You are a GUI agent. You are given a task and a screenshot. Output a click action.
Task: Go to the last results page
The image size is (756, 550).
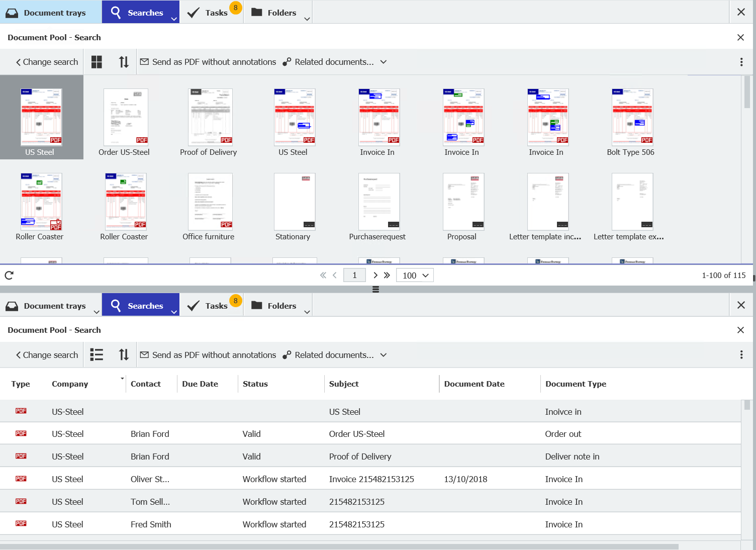pyautogui.click(x=387, y=275)
